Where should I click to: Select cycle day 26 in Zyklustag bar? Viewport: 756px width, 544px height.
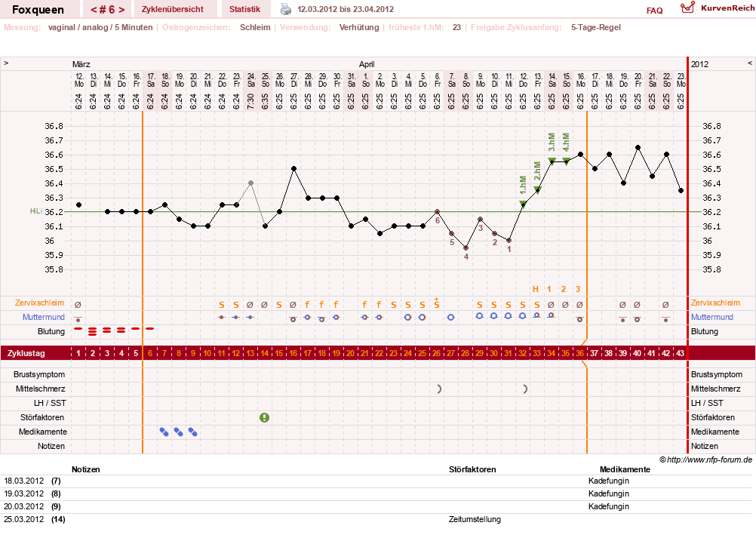[x=436, y=353]
